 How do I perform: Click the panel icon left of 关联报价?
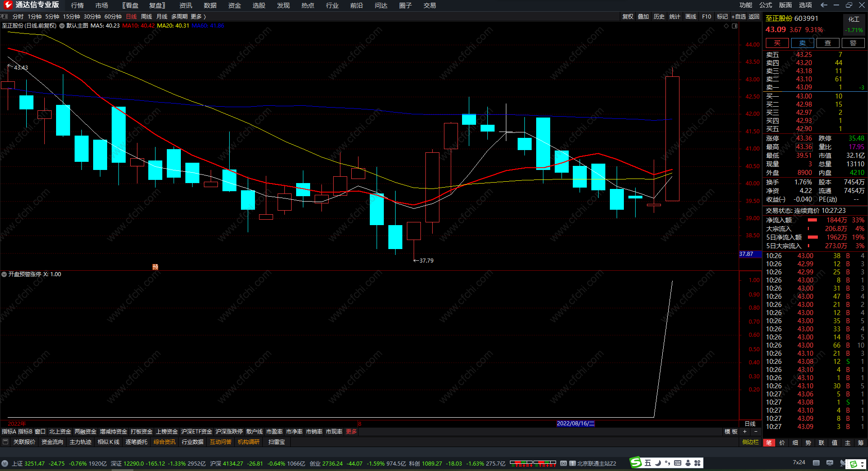click(5, 442)
